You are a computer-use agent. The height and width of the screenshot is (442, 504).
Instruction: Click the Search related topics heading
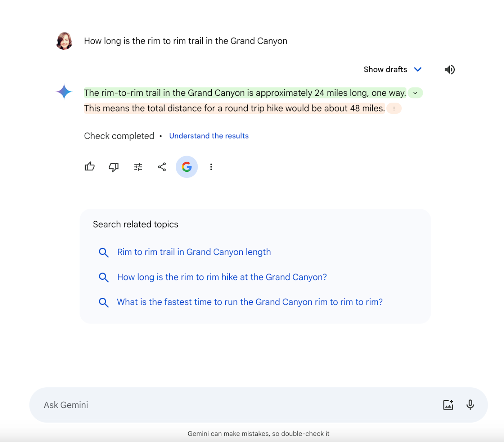coord(136,224)
